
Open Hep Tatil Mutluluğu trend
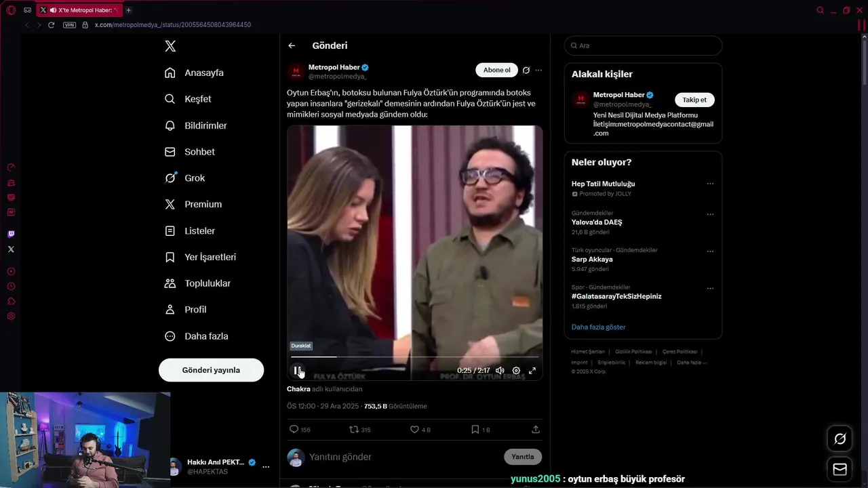pyautogui.click(x=603, y=184)
